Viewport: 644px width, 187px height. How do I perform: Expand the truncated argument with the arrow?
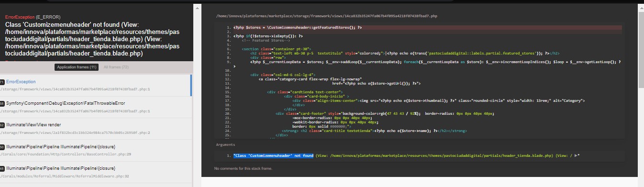point(576,156)
